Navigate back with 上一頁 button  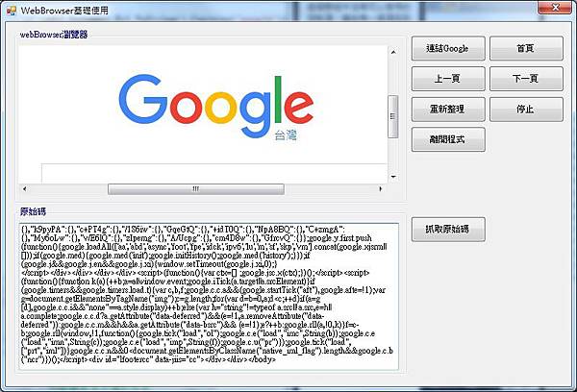point(448,79)
